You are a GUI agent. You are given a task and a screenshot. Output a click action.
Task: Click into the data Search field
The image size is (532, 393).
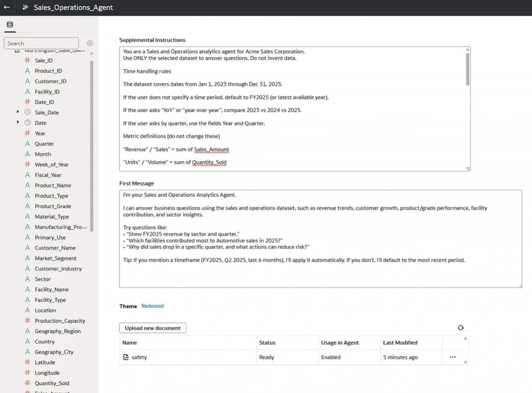[x=41, y=43]
